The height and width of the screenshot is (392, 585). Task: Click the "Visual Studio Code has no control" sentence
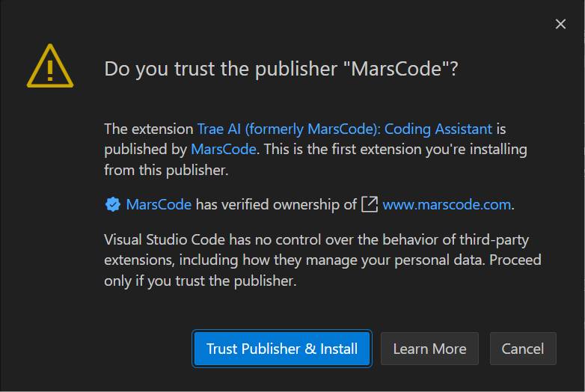click(x=316, y=239)
